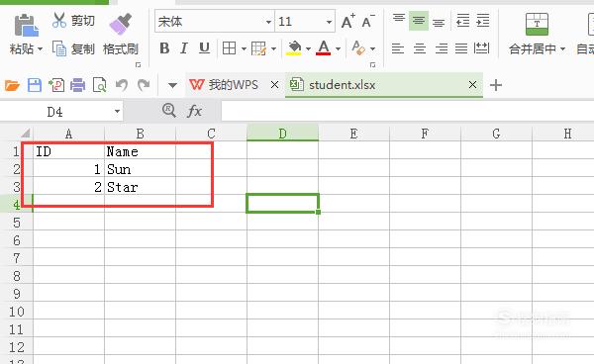Click the Redo arrow
This screenshot has width=594, height=364.
[x=144, y=85]
